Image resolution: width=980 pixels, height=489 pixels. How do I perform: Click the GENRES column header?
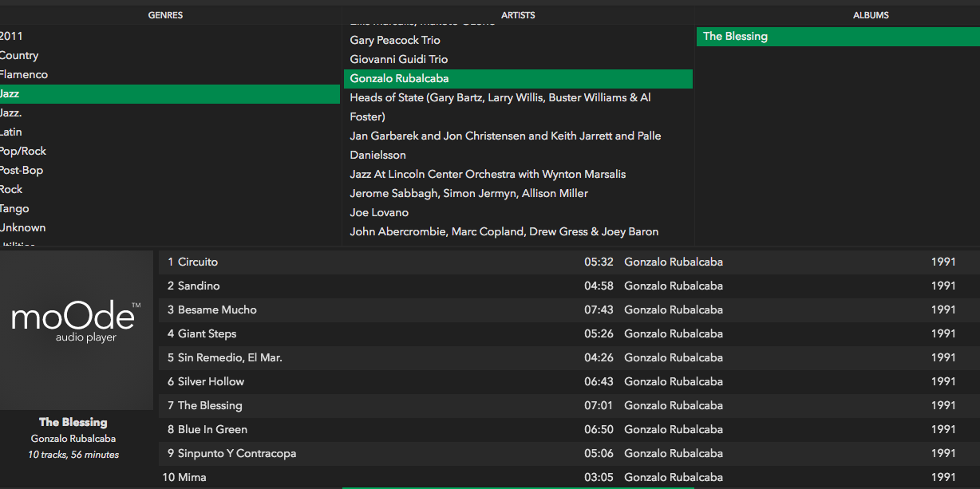[x=165, y=15]
